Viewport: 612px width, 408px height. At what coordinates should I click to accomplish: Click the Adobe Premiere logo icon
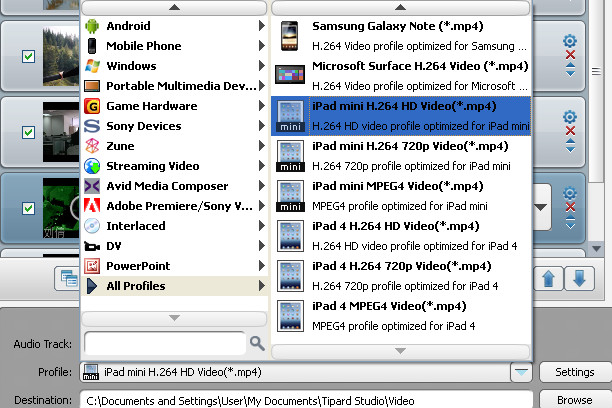[x=92, y=206]
